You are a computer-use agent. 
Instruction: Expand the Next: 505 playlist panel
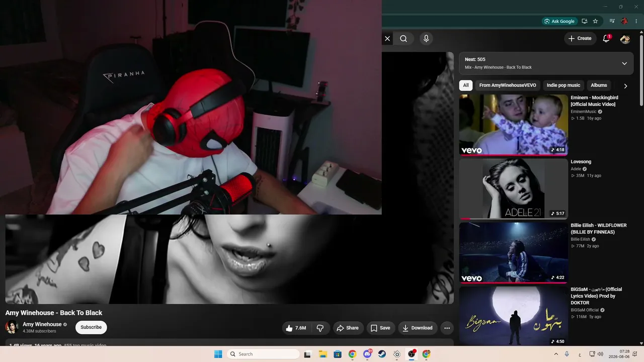click(624, 63)
